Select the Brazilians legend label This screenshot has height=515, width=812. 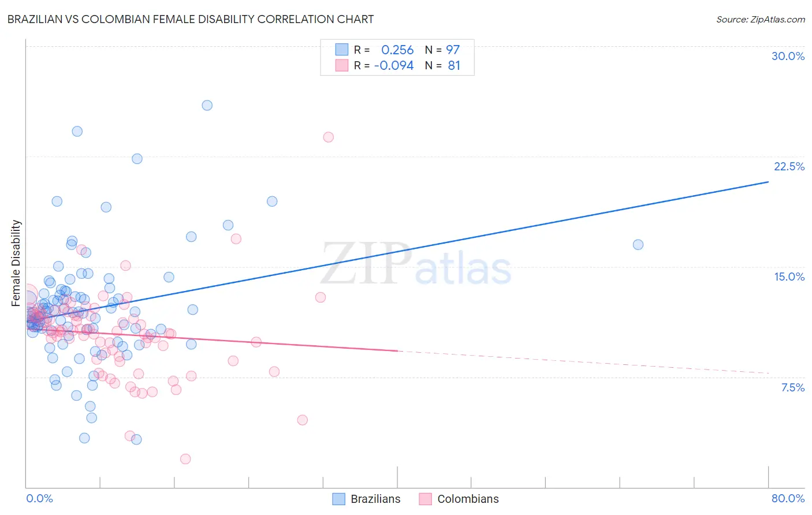tap(375, 499)
